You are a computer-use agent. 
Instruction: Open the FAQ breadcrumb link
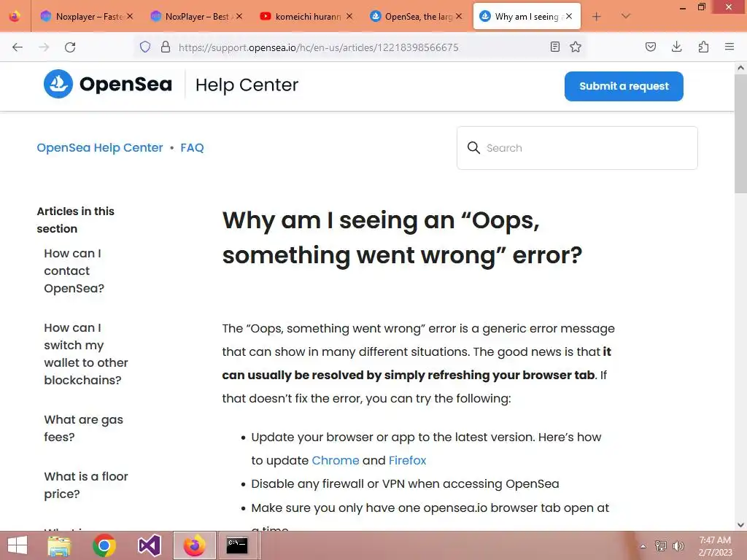(x=192, y=147)
